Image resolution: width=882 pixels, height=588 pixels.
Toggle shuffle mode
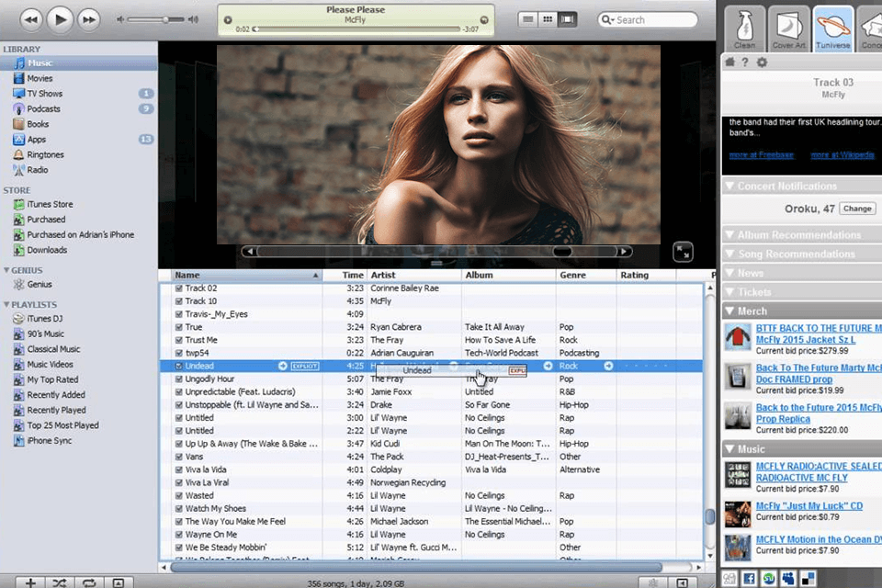60,582
